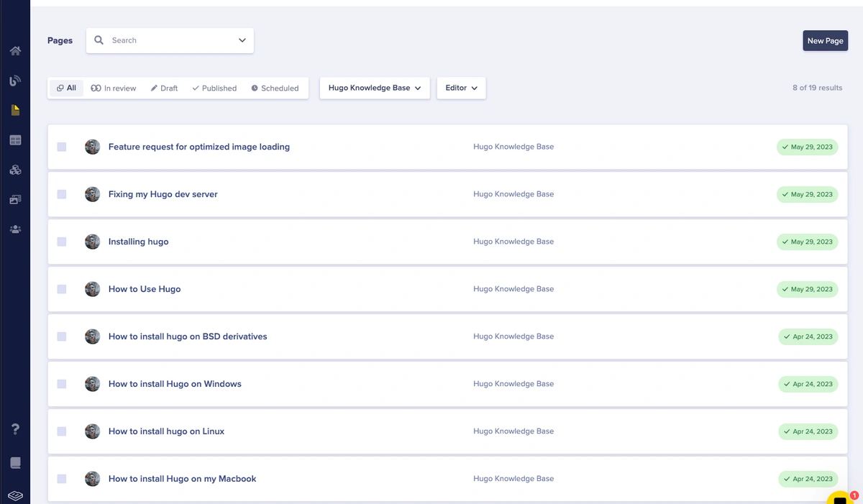
Task: Click Hugo Knowledge Base label on How to Use Hugo row
Action: coord(513,289)
